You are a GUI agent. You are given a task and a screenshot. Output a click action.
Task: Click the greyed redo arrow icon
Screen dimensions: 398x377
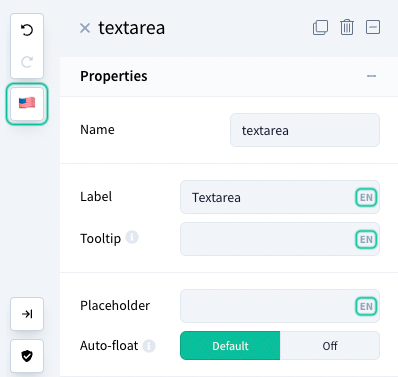point(27,62)
